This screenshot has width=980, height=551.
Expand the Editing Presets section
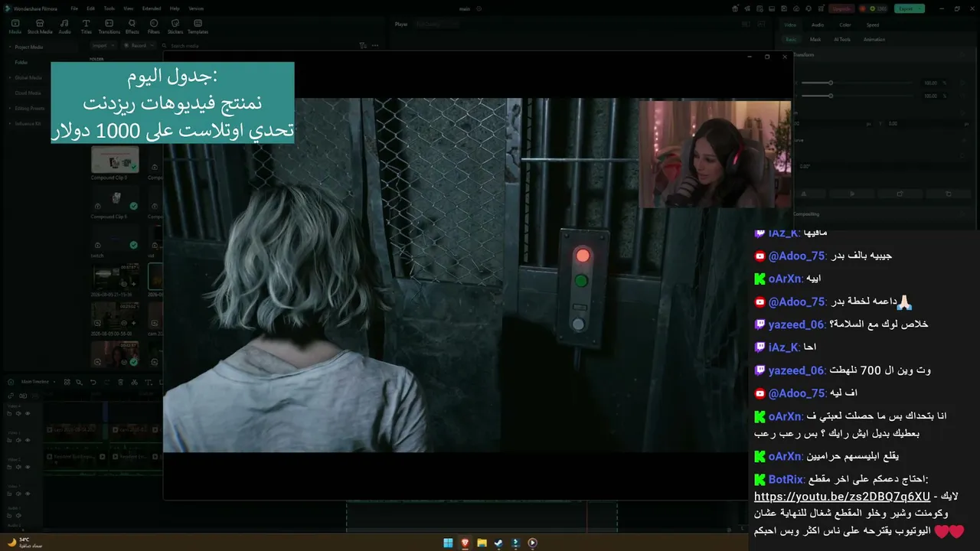point(11,108)
